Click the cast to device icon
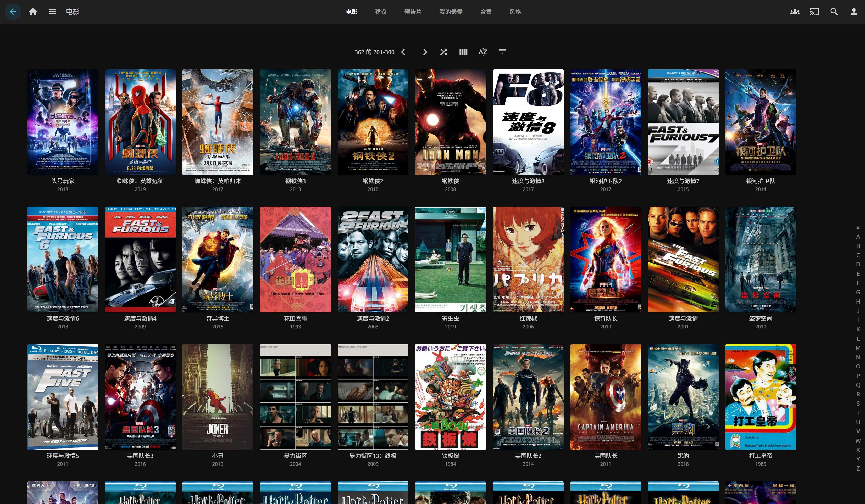 coord(814,12)
